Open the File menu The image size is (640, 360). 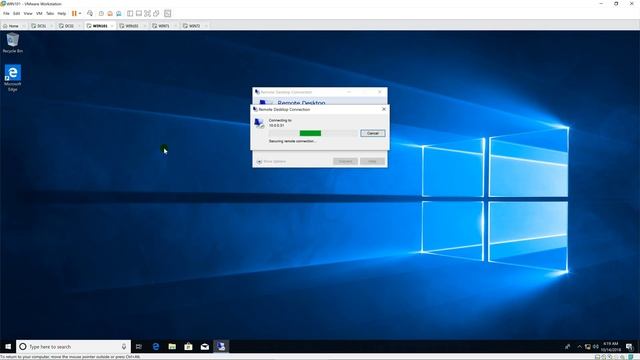pos(6,13)
